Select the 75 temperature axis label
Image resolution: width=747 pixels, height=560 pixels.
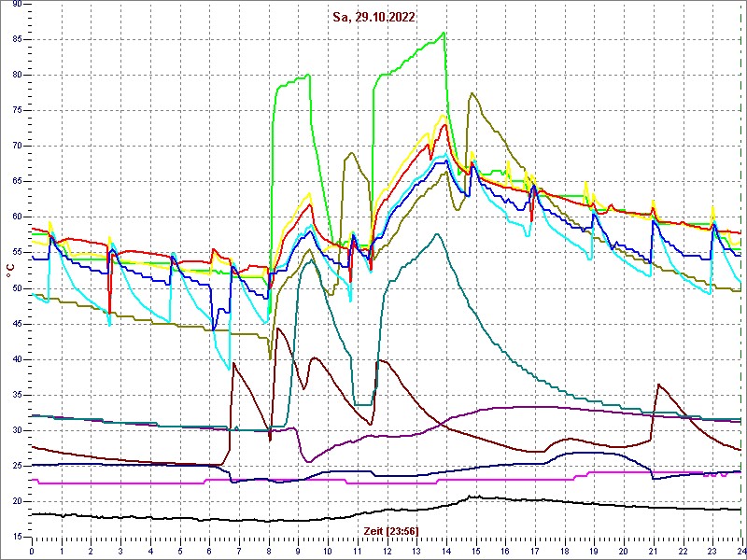(x=16, y=110)
